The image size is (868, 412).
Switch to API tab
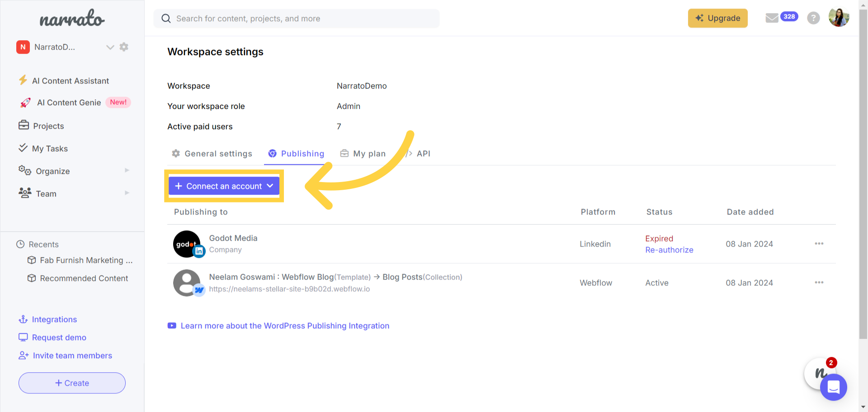(x=419, y=154)
